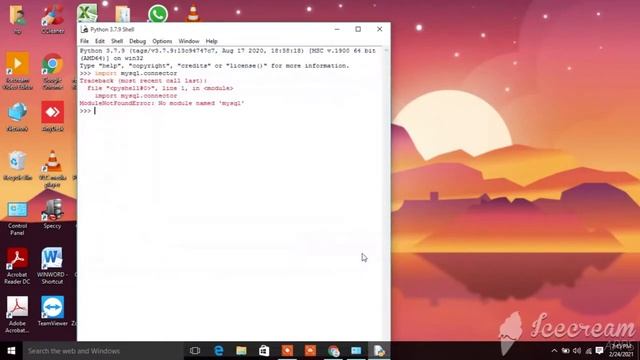Select the TeamViewer desktop icon
The width and height of the screenshot is (640, 360).
pyautogui.click(x=52, y=311)
